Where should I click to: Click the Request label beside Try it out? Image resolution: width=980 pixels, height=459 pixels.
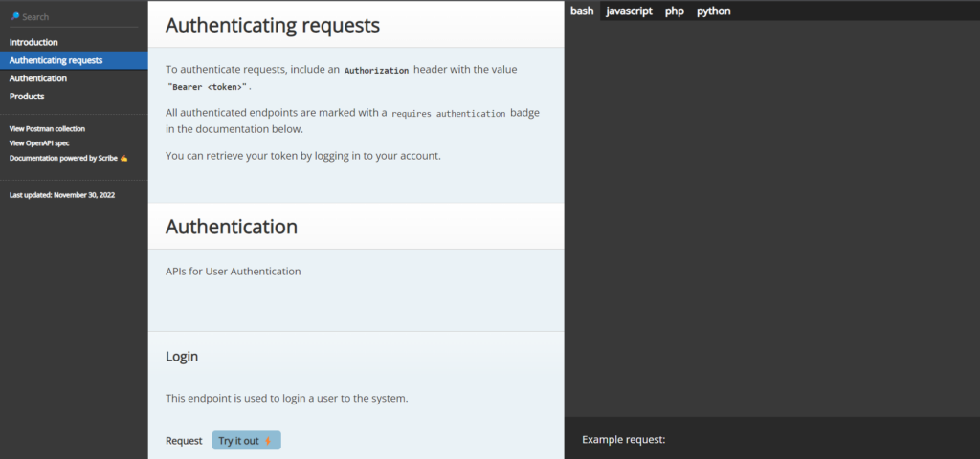(x=184, y=441)
